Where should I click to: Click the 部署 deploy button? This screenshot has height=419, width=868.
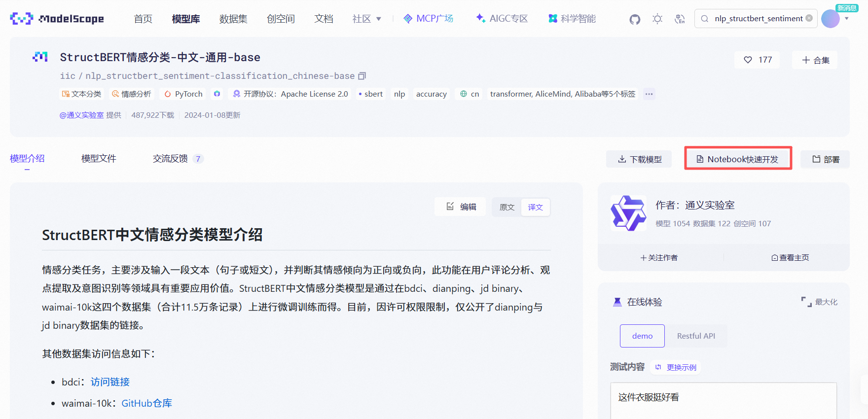pyautogui.click(x=826, y=159)
